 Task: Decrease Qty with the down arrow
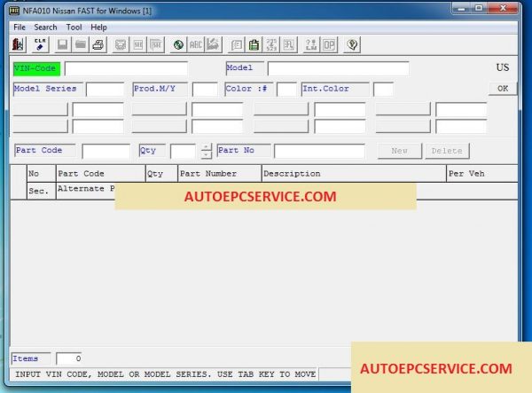(206, 155)
